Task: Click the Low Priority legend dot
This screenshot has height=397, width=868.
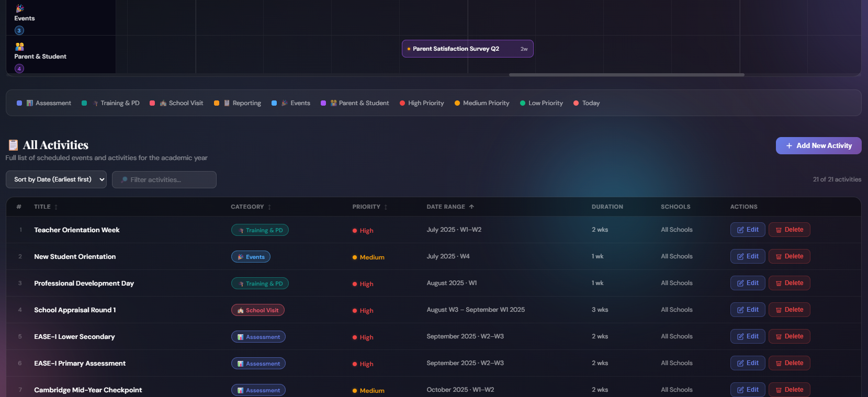Action: pos(523,103)
